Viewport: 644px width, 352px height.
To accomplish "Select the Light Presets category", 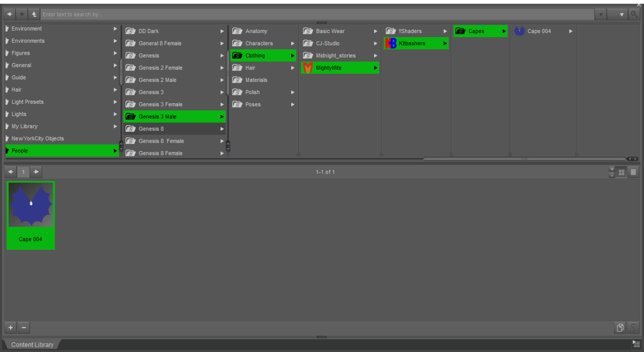I will (27, 102).
